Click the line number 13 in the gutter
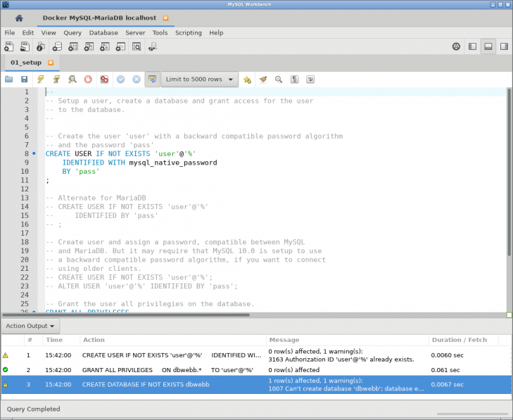The width and height of the screenshot is (513, 420). tap(25, 198)
